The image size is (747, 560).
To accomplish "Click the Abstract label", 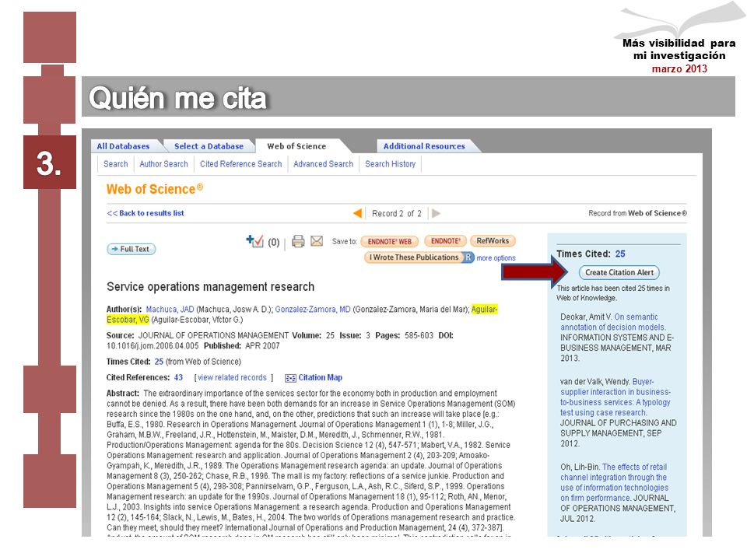I will coord(122,394).
